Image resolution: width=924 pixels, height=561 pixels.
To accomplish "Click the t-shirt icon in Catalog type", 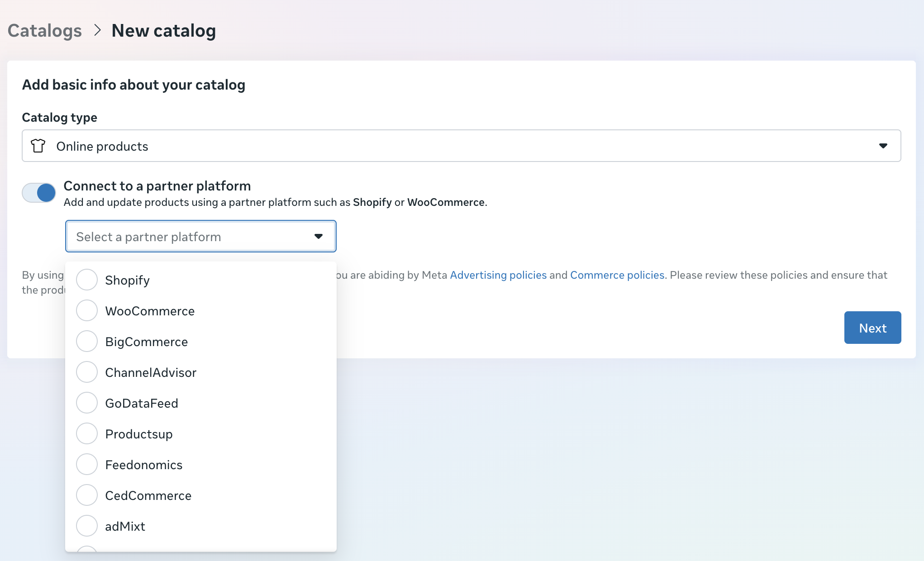I will [38, 146].
